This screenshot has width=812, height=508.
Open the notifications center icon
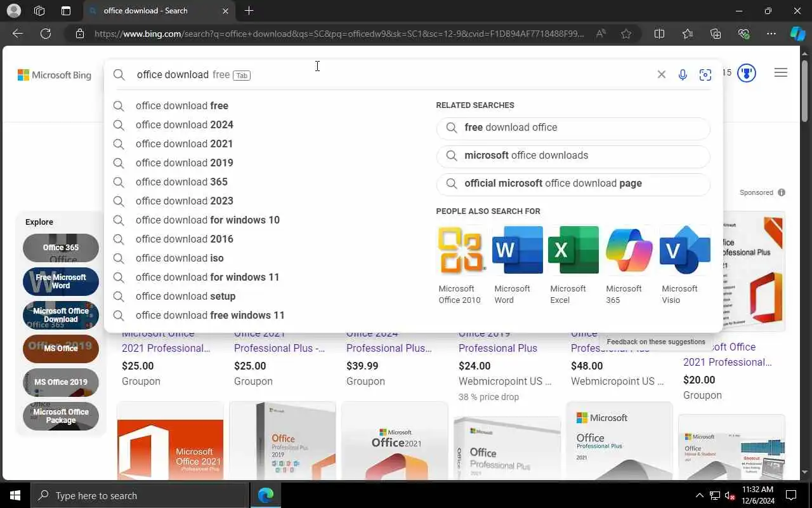(791, 495)
